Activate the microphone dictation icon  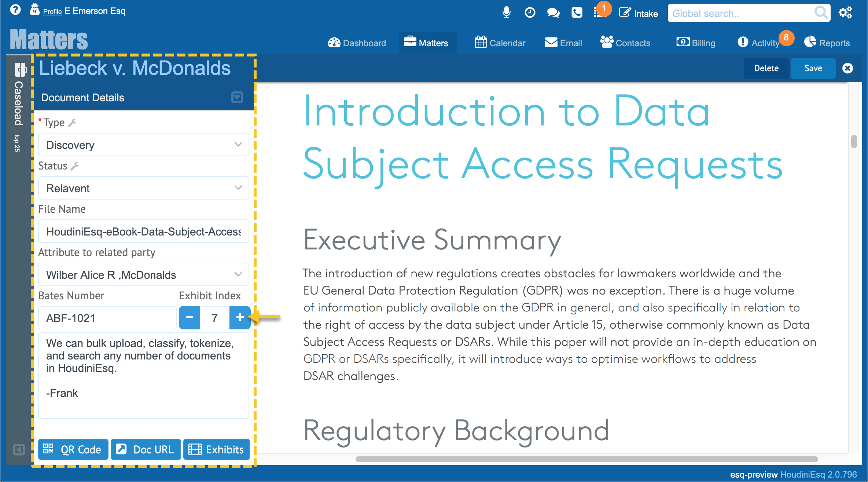506,13
